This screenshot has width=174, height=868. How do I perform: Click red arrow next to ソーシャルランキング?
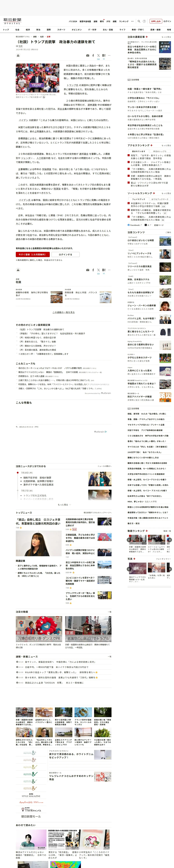[154, 193]
